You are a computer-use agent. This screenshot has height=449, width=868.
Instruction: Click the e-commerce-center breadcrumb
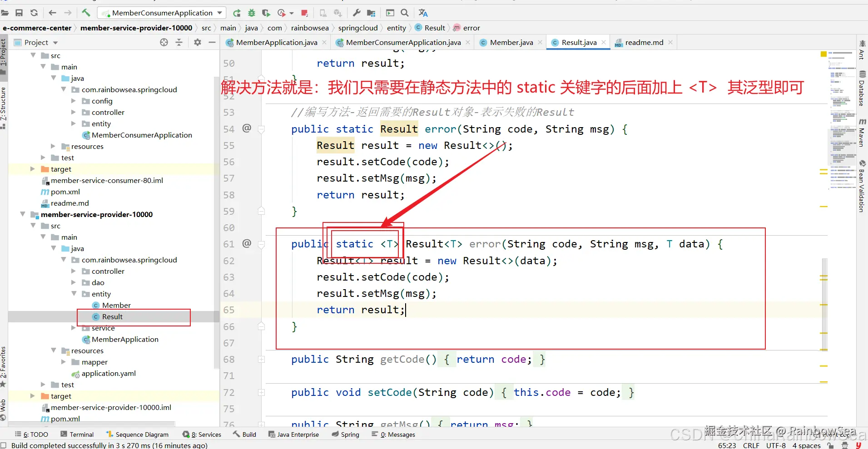(37, 28)
